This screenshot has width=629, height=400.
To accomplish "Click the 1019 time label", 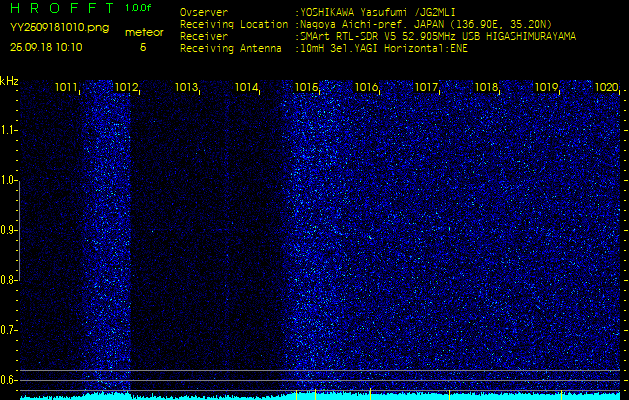I will point(546,87).
